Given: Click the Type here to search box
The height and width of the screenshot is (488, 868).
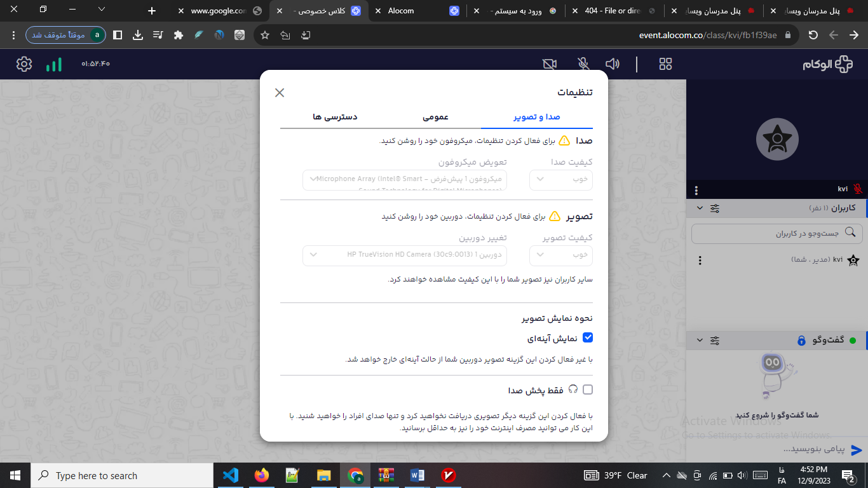Looking at the screenshot, I should pyautogui.click(x=122, y=475).
